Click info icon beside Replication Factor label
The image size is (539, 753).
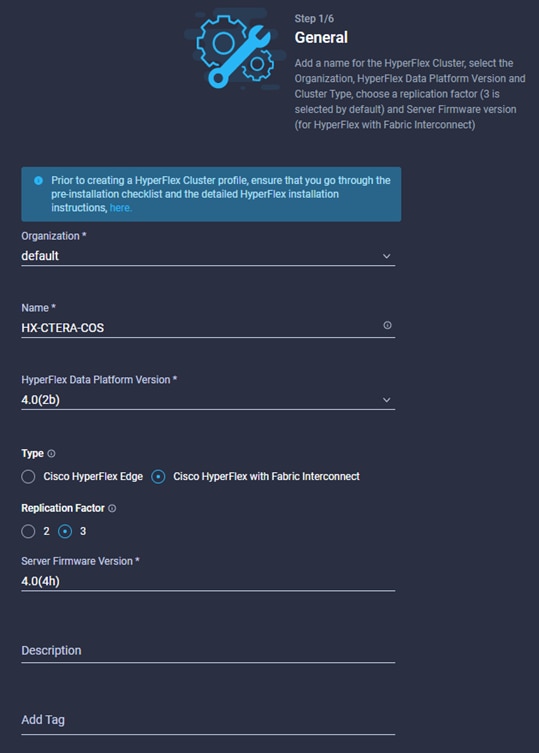[112, 508]
